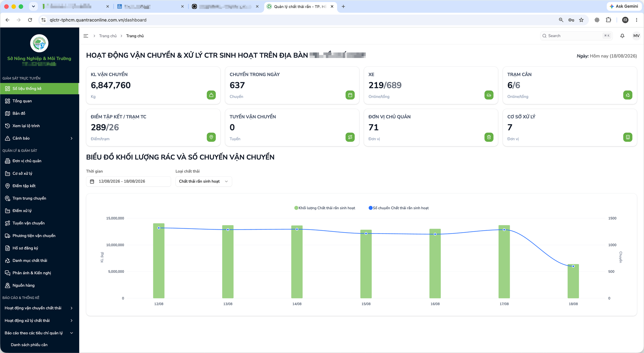
Task: Open the Loại chất thải dropdown
Action: point(204,181)
